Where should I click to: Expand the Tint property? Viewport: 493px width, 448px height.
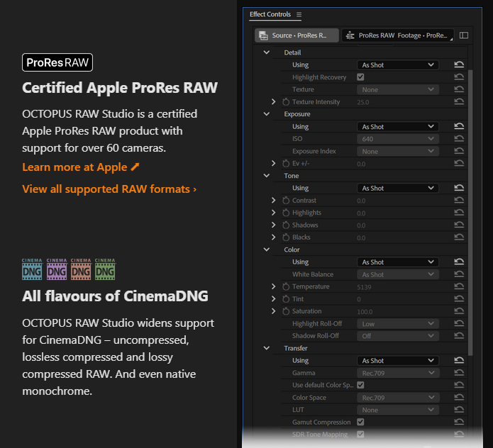273,298
